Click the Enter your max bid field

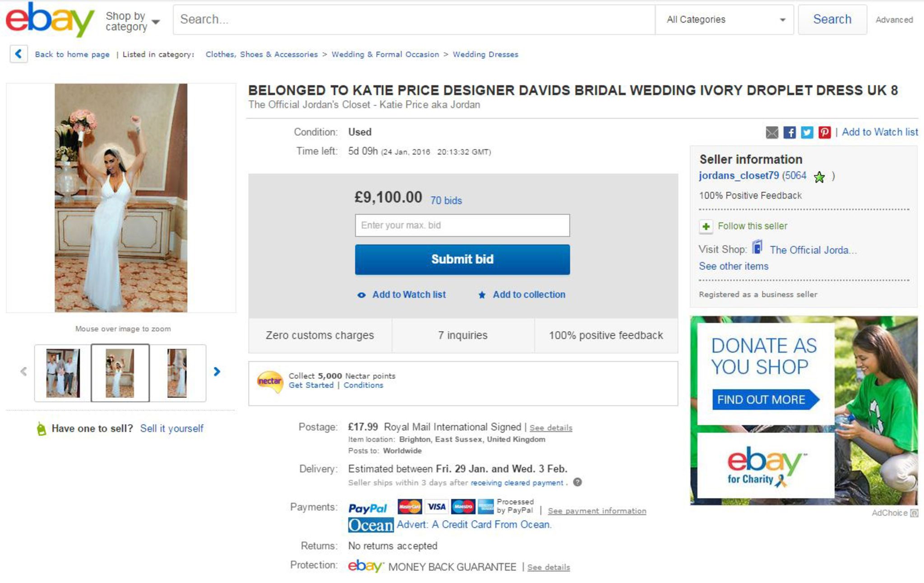(x=462, y=225)
